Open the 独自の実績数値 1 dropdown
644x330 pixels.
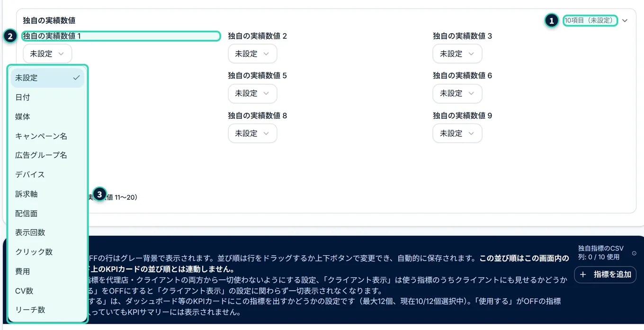[47, 54]
